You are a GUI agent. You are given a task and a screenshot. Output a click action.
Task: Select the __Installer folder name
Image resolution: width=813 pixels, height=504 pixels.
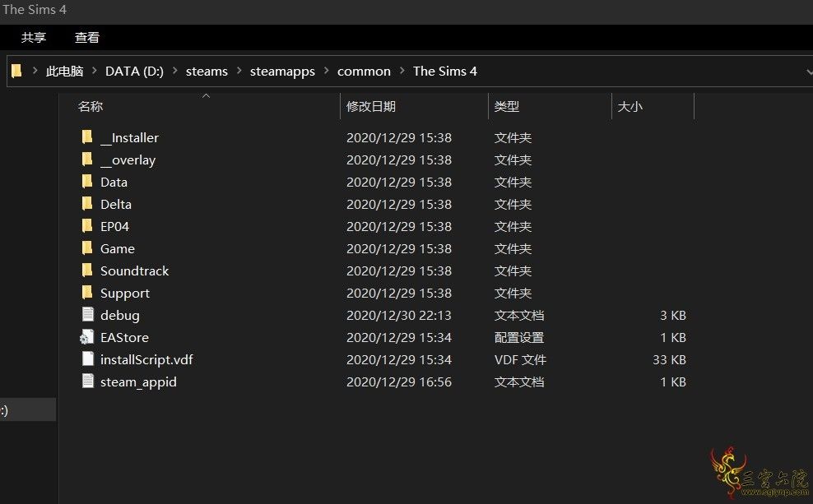pyautogui.click(x=130, y=138)
